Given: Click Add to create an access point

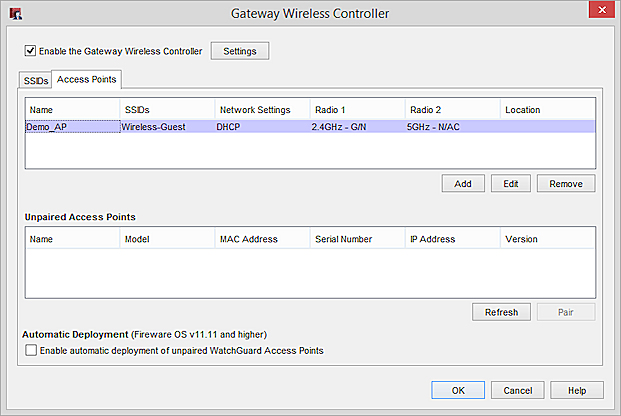Looking at the screenshot, I should [462, 184].
